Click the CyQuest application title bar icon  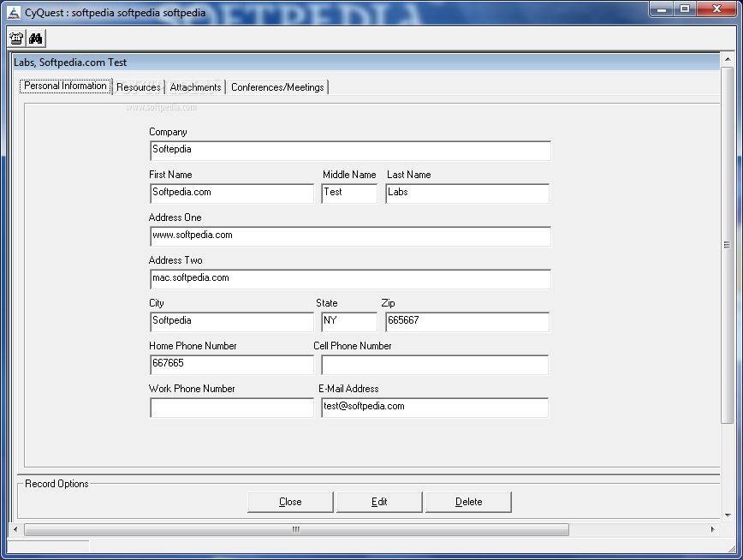[x=15, y=13]
